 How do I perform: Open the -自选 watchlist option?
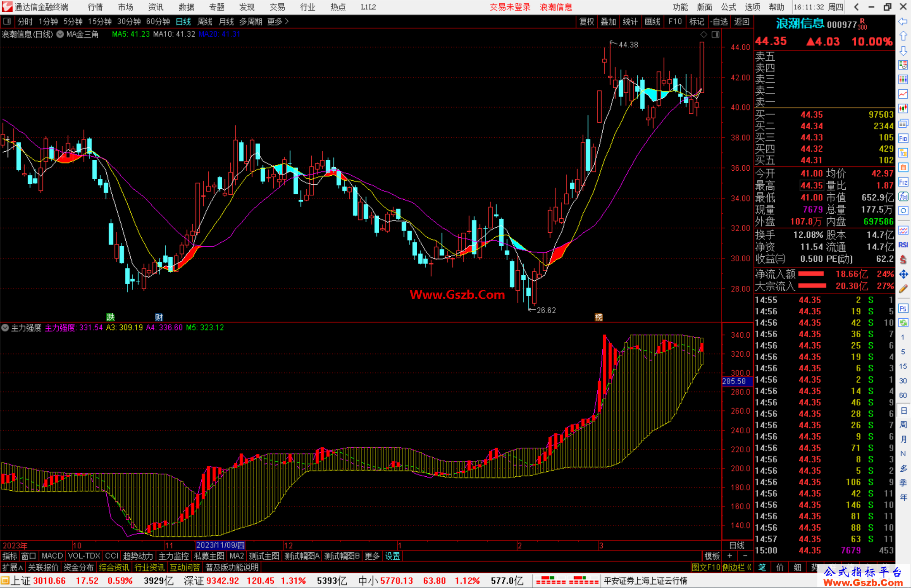click(x=719, y=21)
